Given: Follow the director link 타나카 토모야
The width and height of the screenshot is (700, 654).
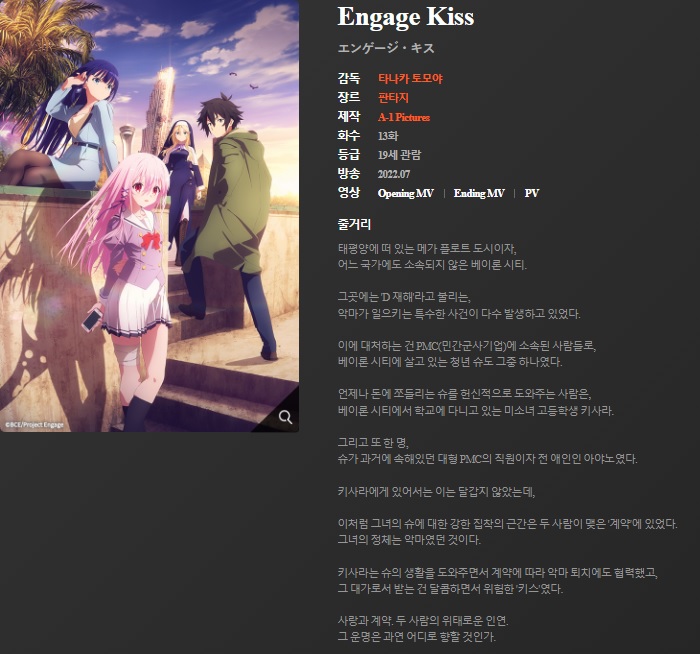Looking at the screenshot, I should click(x=410, y=79).
